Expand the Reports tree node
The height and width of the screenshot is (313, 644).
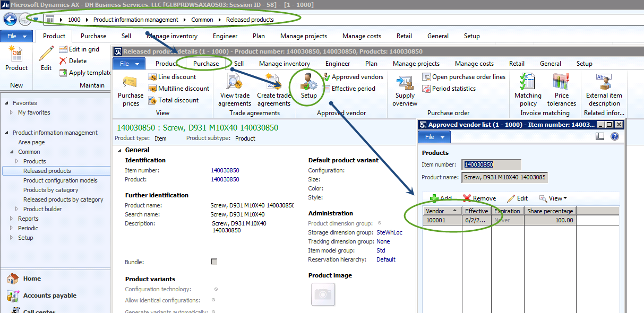(x=12, y=219)
